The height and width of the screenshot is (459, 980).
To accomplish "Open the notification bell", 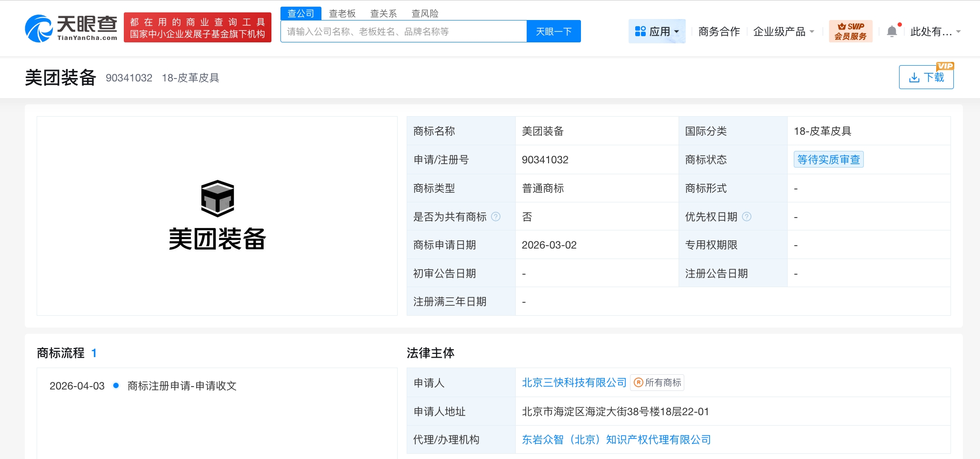I will click(892, 30).
